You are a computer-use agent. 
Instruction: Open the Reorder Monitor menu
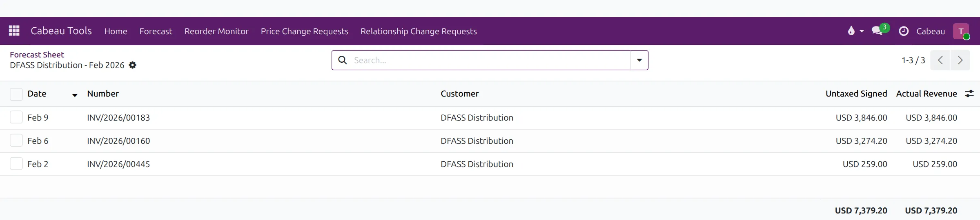click(x=216, y=31)
